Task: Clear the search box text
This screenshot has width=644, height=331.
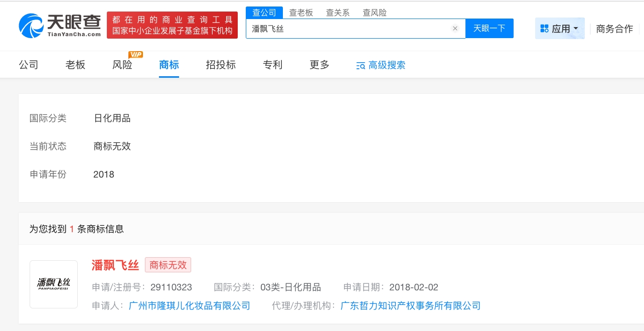Action: point(455,29)
